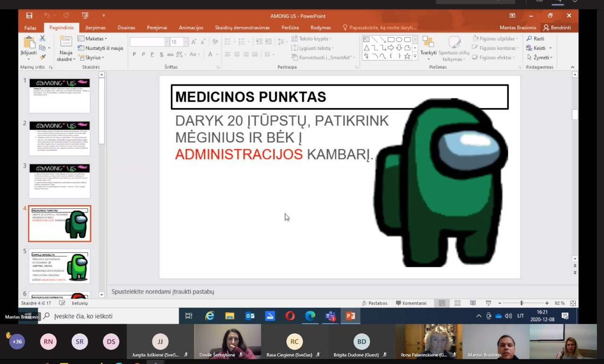The height and width of the screenshot is (364, 604).
Task: Open the font size 18 dropdown
Action: (x=186, y=42)
